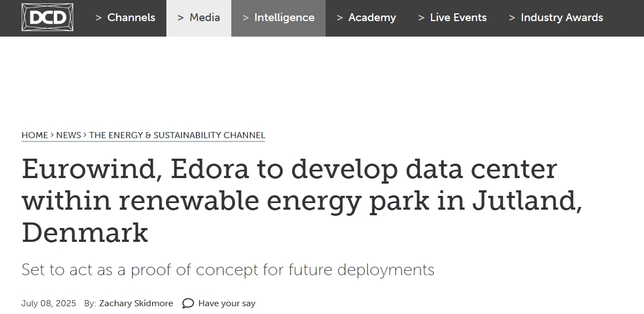View author Zachary Skidmore's profile
Image resolution: width=644 pixels, height=314 pixels.
click(x=136, y=303)
